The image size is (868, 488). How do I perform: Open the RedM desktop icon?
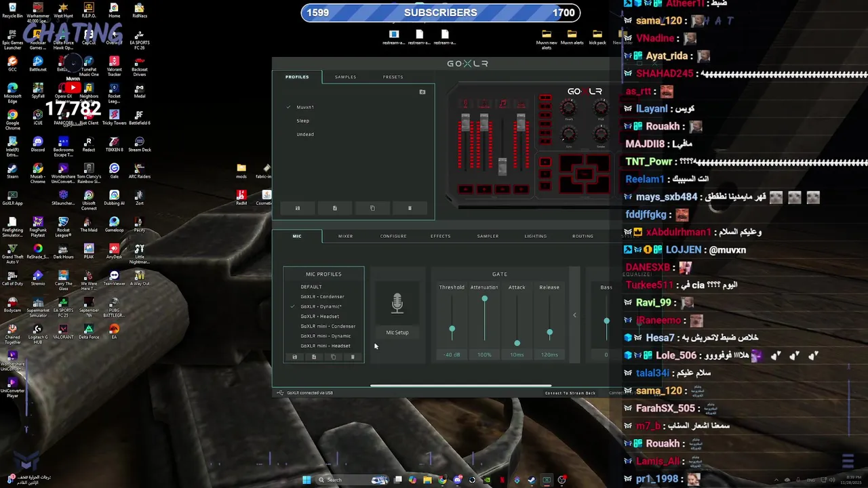click(x=241, y=197)
